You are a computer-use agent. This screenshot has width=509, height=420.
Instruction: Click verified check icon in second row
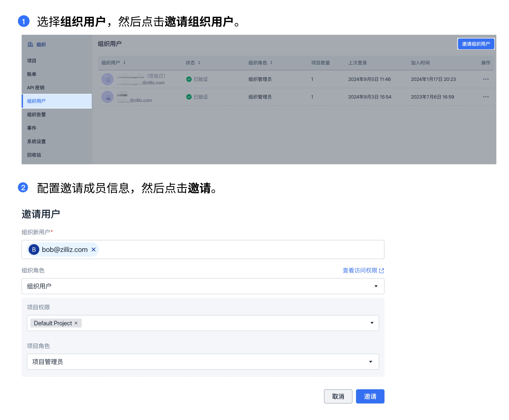[189, 97]
